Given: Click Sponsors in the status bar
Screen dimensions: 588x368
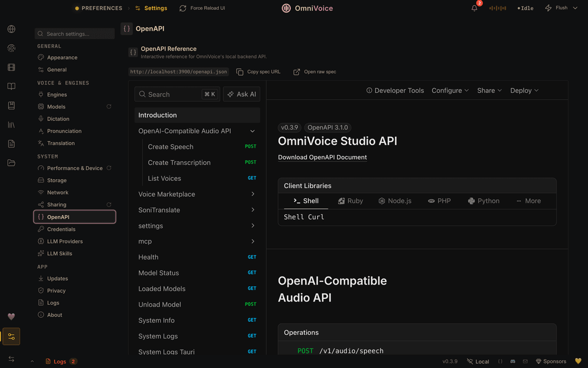Looking at the screenshot, I should [551, 361].
